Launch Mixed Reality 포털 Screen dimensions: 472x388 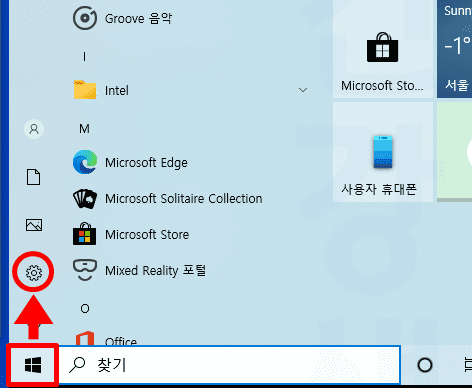[139, 270]
